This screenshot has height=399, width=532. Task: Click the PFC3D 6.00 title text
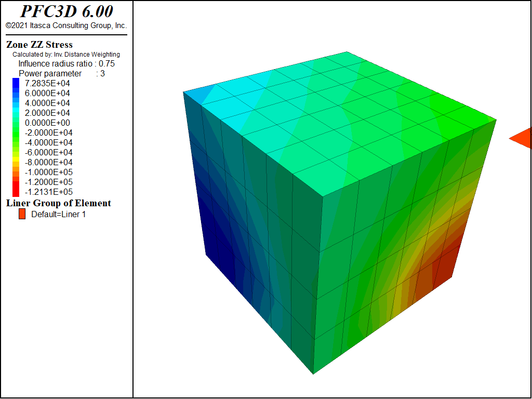66,11
